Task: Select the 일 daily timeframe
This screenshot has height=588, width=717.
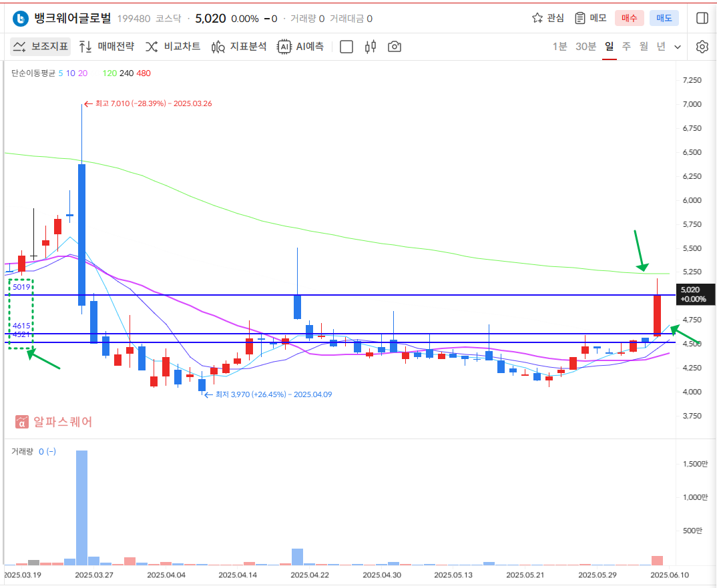Action: [609, 47]
